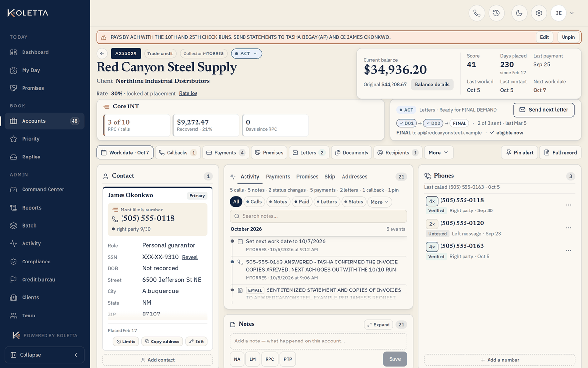The image size is (588, 368).
Task: Collapse the sidebar
Action: pyautogui.click(x=45, y=355)
